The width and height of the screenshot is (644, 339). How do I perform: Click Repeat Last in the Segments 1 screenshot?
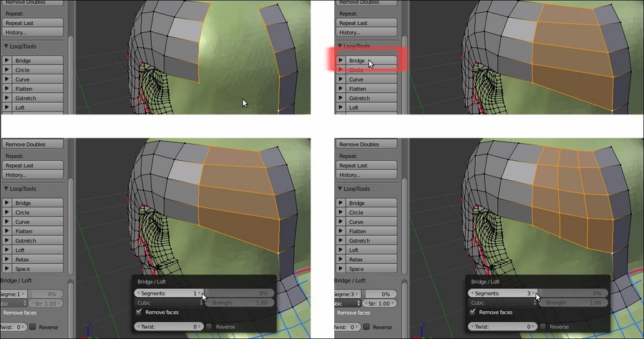(x=33, y=165)
